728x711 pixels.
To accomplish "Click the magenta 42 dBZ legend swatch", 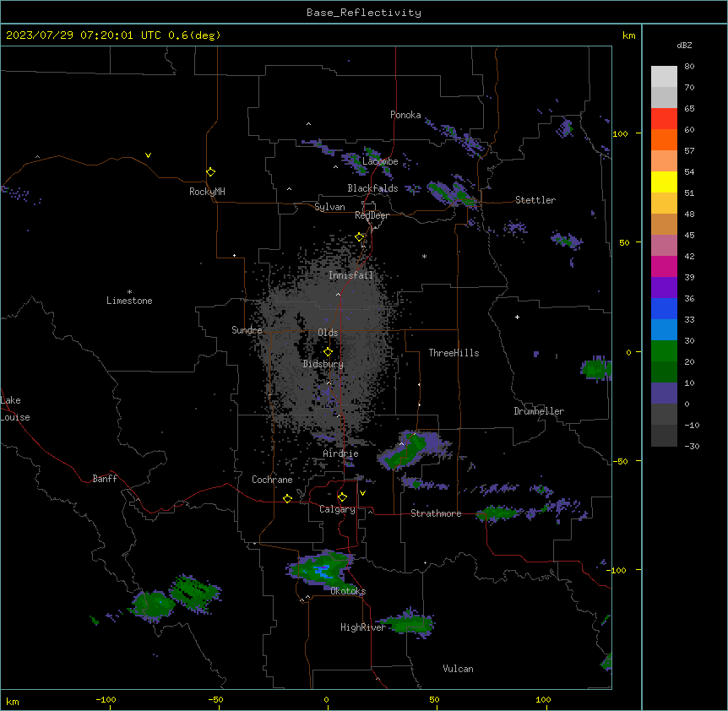I will pyautogui.click(x=664, y=266).
